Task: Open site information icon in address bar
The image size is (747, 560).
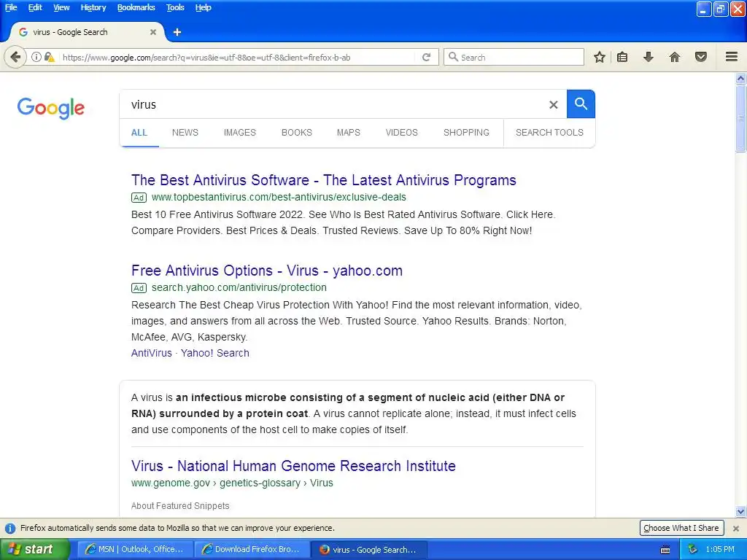Action: pos(36,57)
